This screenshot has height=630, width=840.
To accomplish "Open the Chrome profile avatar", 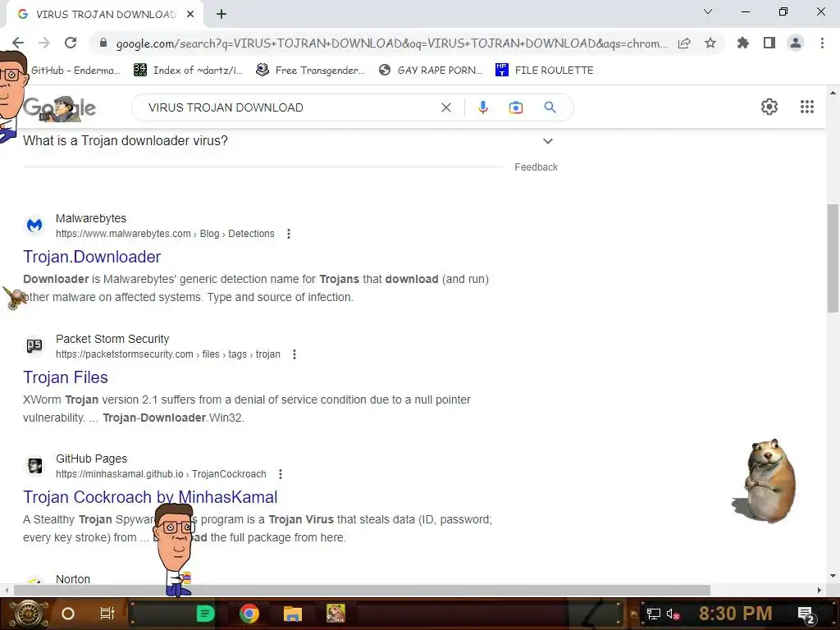I will click(x=796, y=43).
